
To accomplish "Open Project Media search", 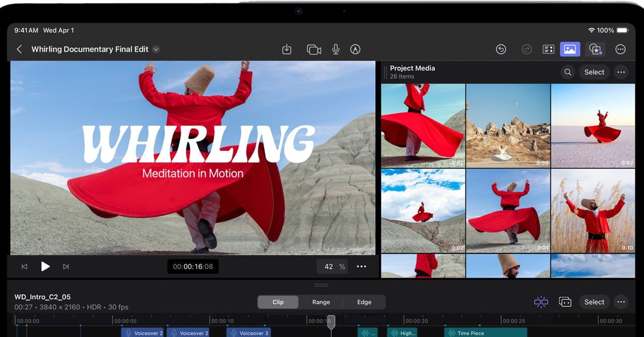I will [x=567, y=72].
